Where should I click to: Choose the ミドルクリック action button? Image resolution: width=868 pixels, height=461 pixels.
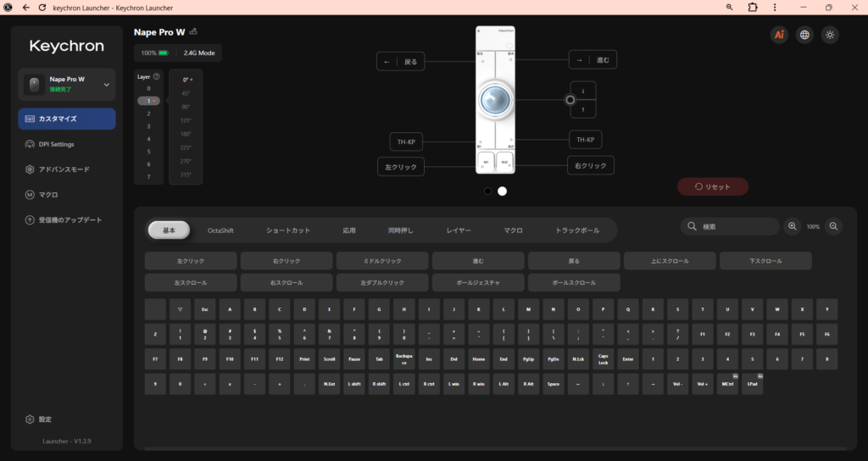(382, 261)
